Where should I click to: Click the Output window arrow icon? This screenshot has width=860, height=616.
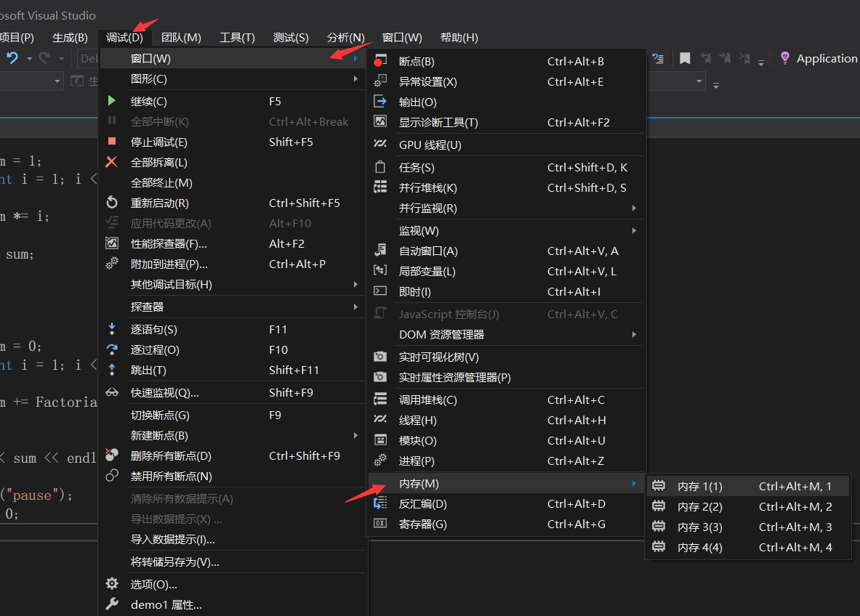click(x=380, y=102)
